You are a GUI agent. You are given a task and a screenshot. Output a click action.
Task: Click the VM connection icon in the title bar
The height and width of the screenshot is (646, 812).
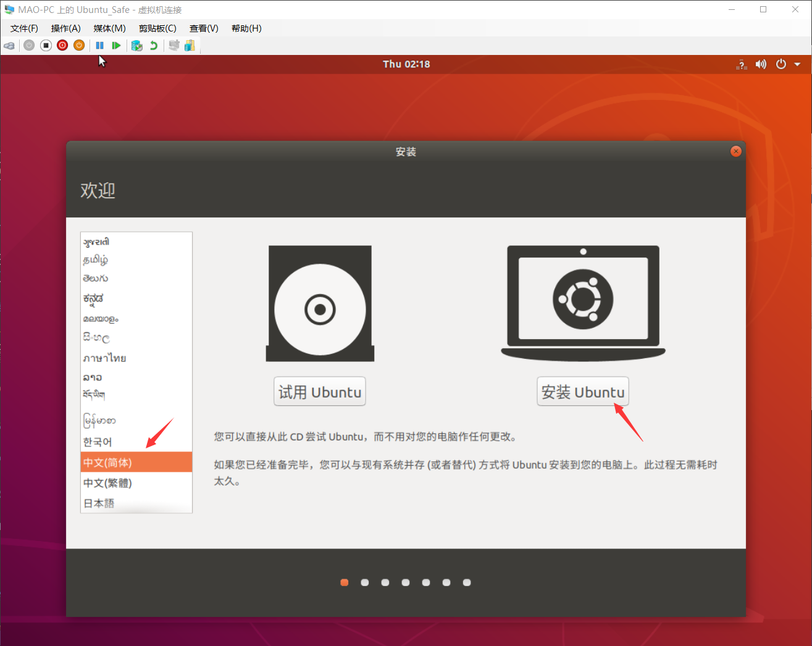(9, 10)
